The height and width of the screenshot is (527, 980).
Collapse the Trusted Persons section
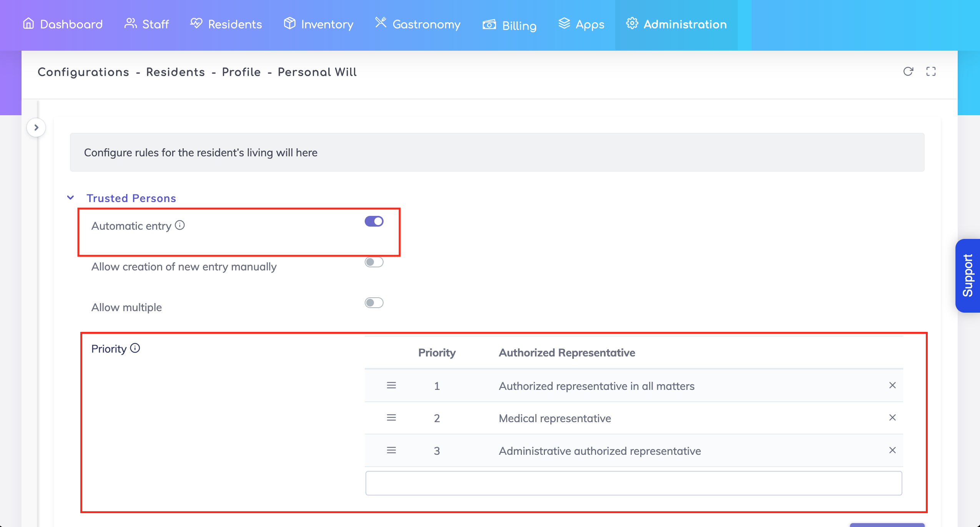(x=71, y=198)
